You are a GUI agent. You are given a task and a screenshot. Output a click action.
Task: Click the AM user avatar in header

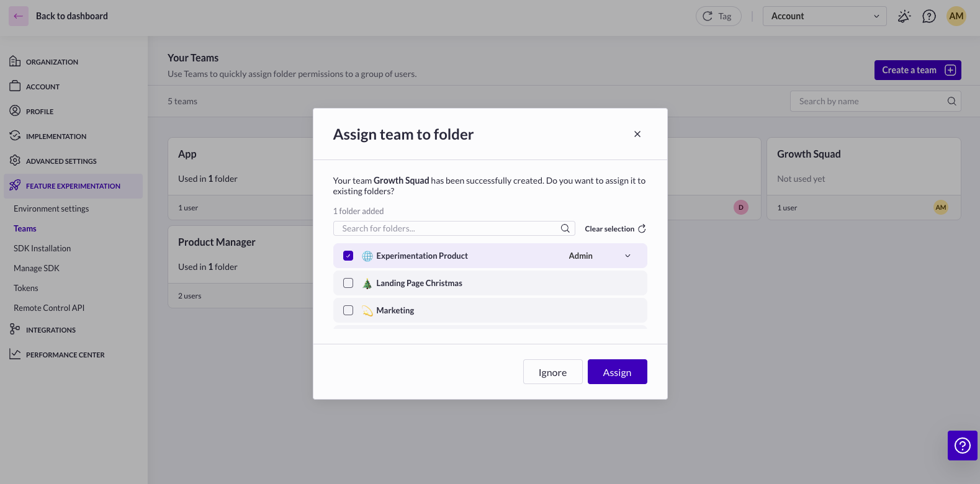956,16
